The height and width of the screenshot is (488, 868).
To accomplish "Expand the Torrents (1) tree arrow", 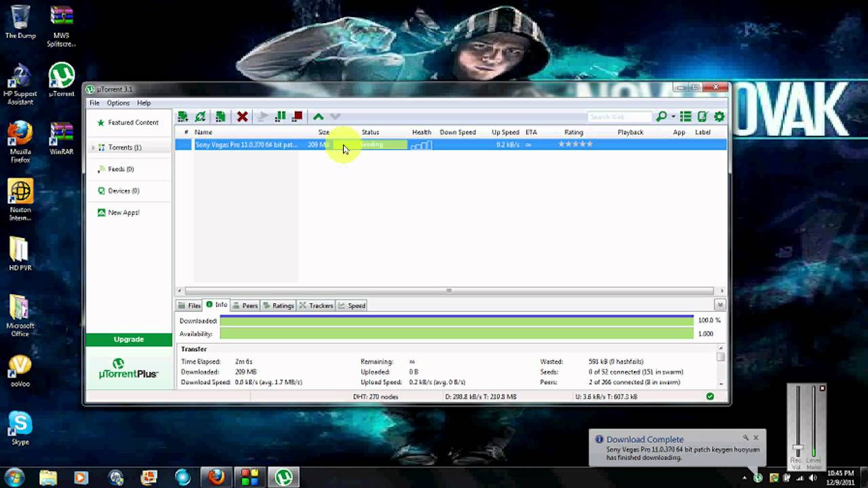I will 94,148.
